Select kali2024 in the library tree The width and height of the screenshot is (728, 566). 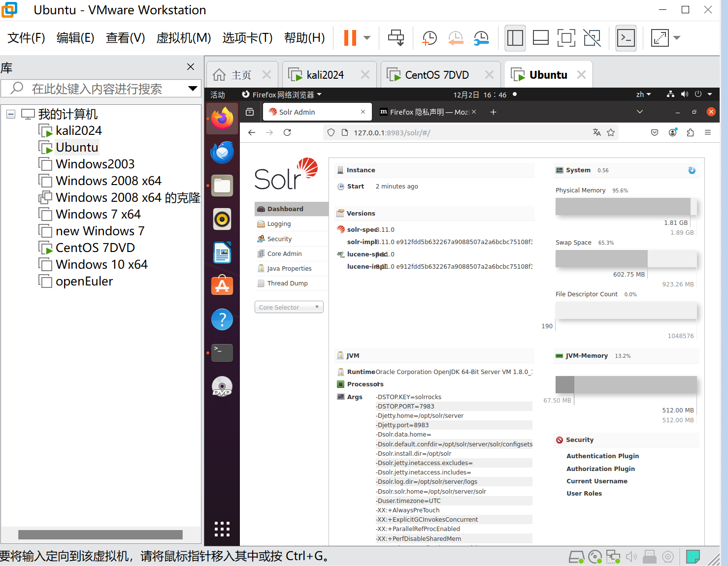tap(79, 130)
